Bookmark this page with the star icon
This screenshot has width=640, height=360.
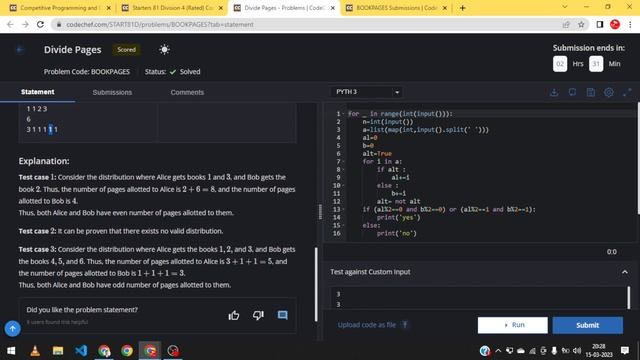[x=581, y=24]
